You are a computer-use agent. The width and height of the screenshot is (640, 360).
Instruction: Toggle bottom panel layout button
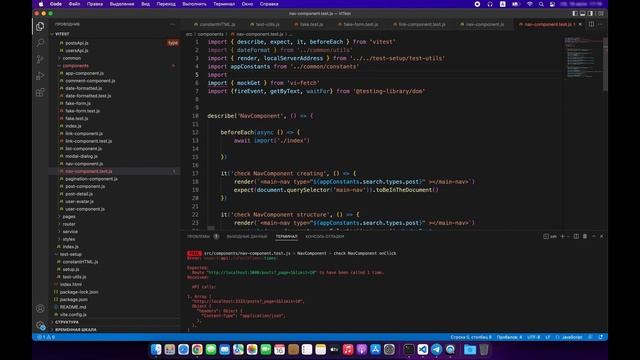point(582,13)
